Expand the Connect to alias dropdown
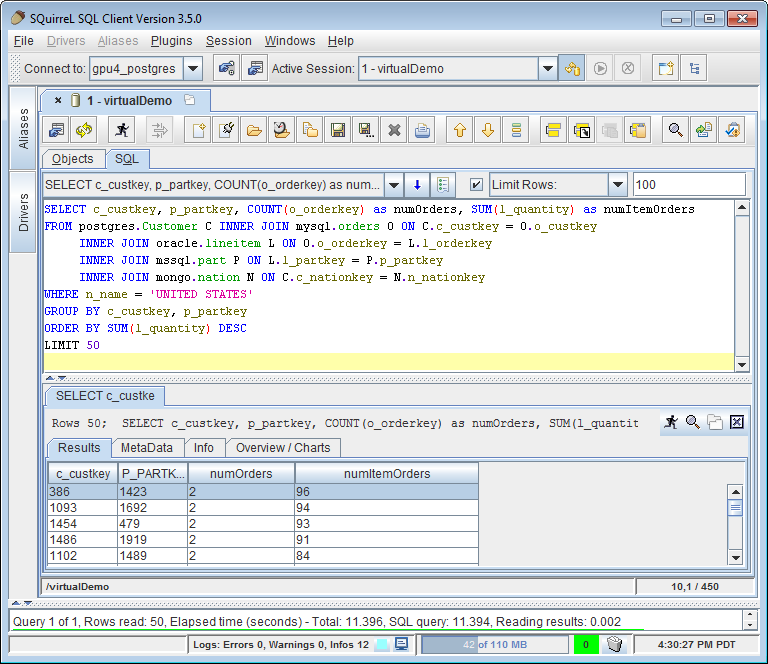Screen dimensions: 768x664 click(x=193, y=69)
